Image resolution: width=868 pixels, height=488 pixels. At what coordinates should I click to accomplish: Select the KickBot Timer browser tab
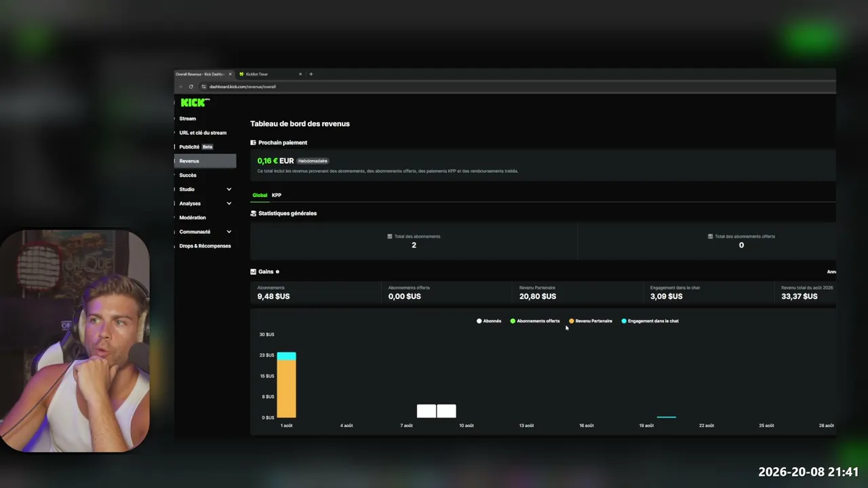tap(271, 74)
